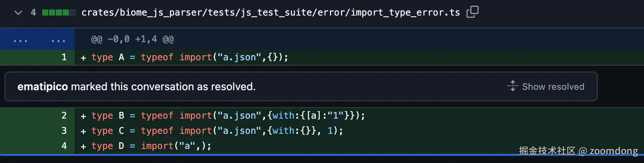The height and width of the screenshot is (163, 644).
Task: Click the type D import code line
Action: pyautogui.click(x=151, y=146)
